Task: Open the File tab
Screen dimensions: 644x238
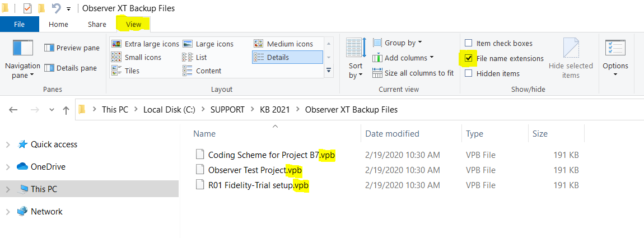Action: coord(19,24)
